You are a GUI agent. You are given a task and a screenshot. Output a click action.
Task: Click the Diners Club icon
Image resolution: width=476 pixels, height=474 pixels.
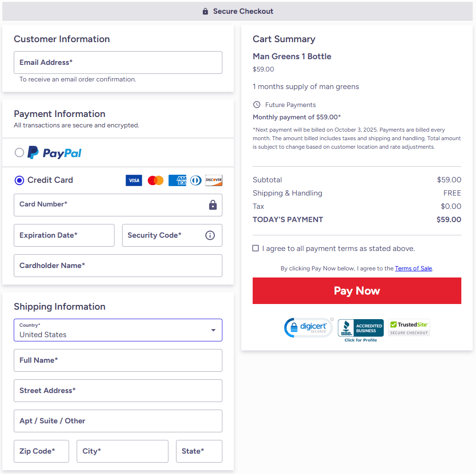(x=195, y=180)
